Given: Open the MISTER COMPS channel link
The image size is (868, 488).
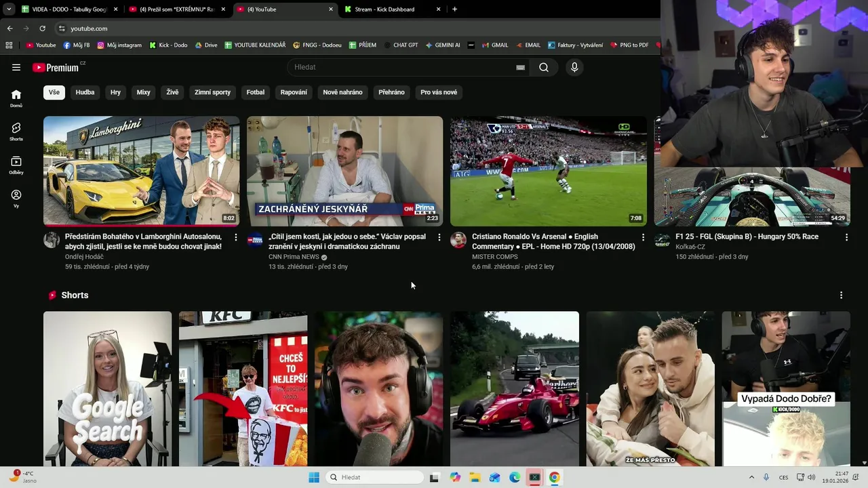Looking at the screenshot, I should (x=495, y=257).
